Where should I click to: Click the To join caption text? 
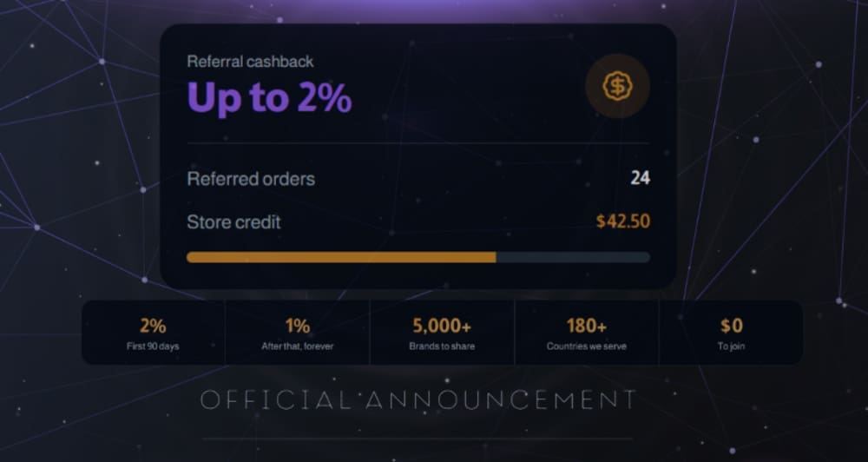coord(731,346)
